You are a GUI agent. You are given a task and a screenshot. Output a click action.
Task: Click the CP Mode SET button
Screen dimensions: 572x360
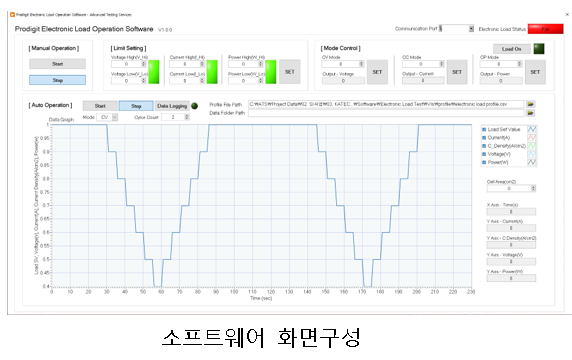click(x=535, y=72)
